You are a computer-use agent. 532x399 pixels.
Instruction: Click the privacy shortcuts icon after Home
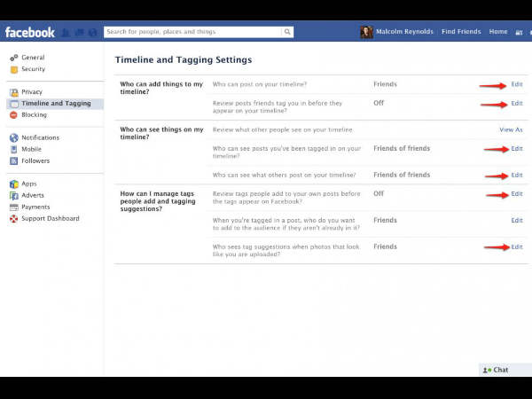[519, 32]
